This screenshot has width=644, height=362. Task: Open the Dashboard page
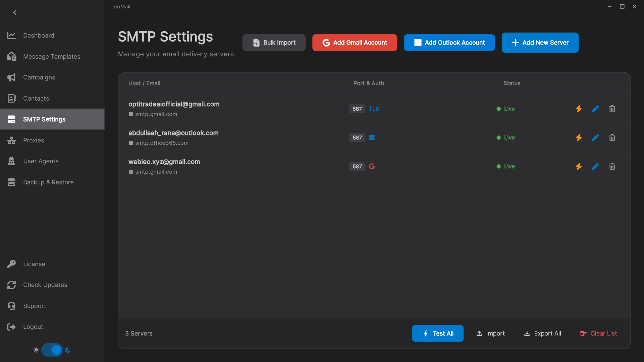tap(52, 36)
